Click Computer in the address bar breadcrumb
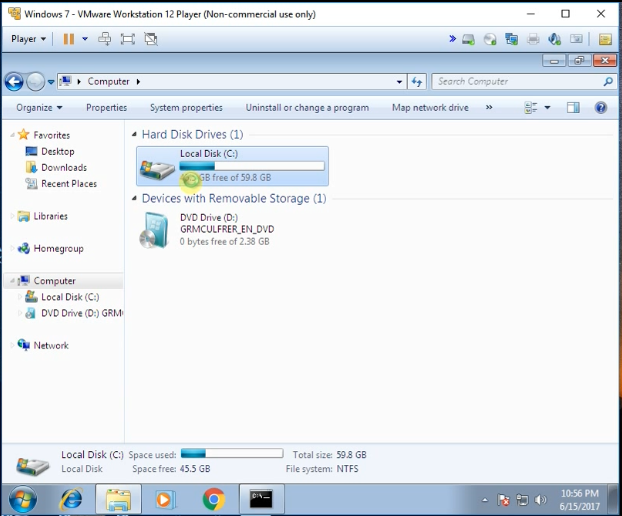 [108, 81]
